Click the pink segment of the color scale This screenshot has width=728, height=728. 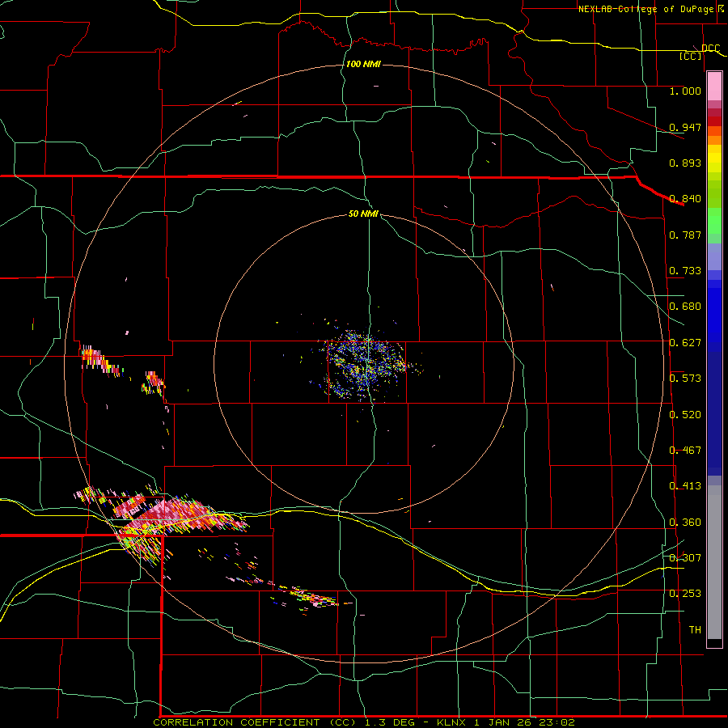714,87
